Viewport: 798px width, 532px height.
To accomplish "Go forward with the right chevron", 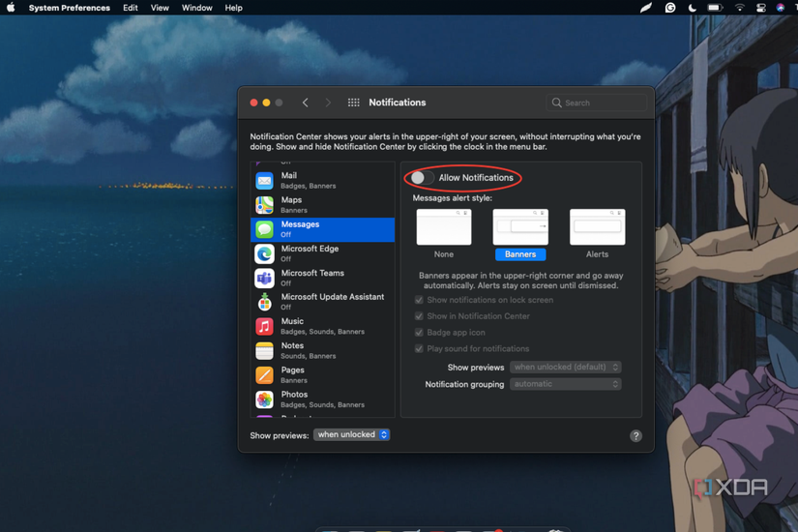I will click(x=328, y=103).
